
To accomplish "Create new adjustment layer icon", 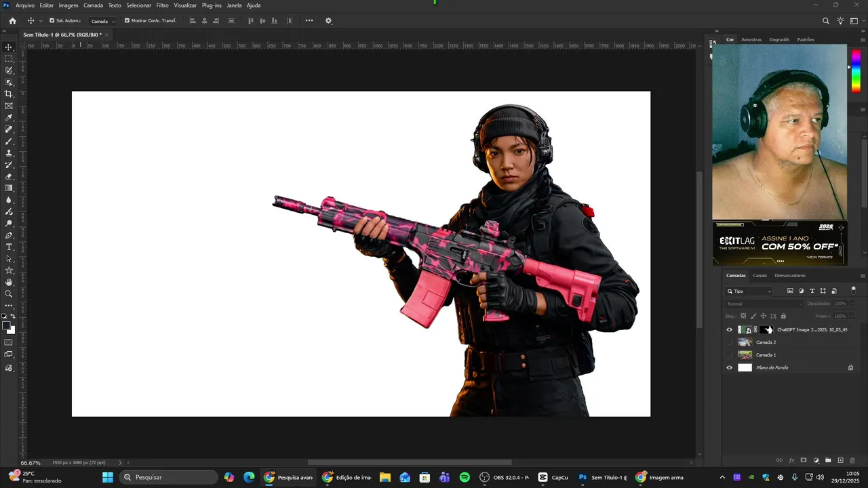I will 816,460.
